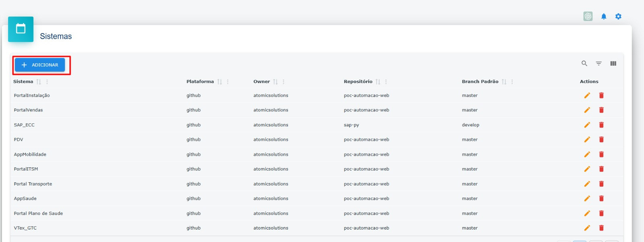This screenshot has width=644, height=242.
Task: Edit the AppSaude row
Action: pyautogui.click(x=587, y=198)
